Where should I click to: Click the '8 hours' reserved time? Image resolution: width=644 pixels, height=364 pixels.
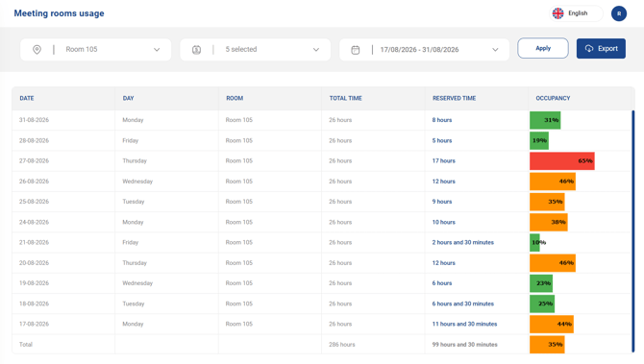pyautogui.click(x=441, y=120)
